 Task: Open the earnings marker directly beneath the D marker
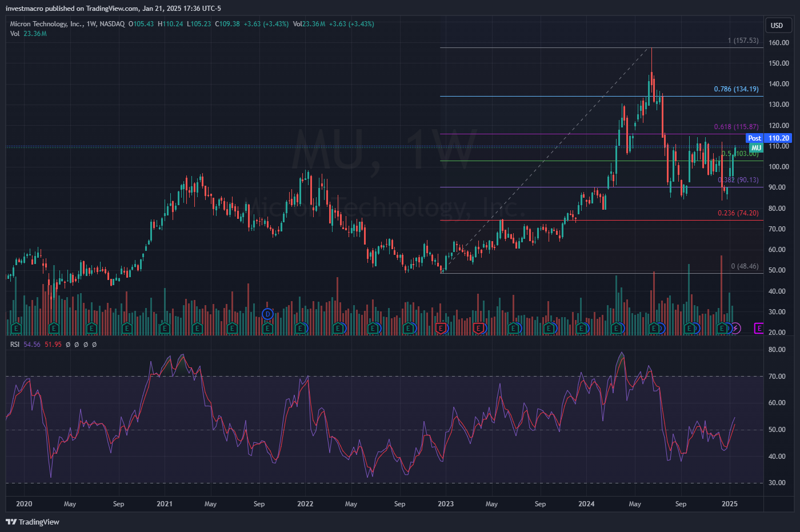coord(267,328)
